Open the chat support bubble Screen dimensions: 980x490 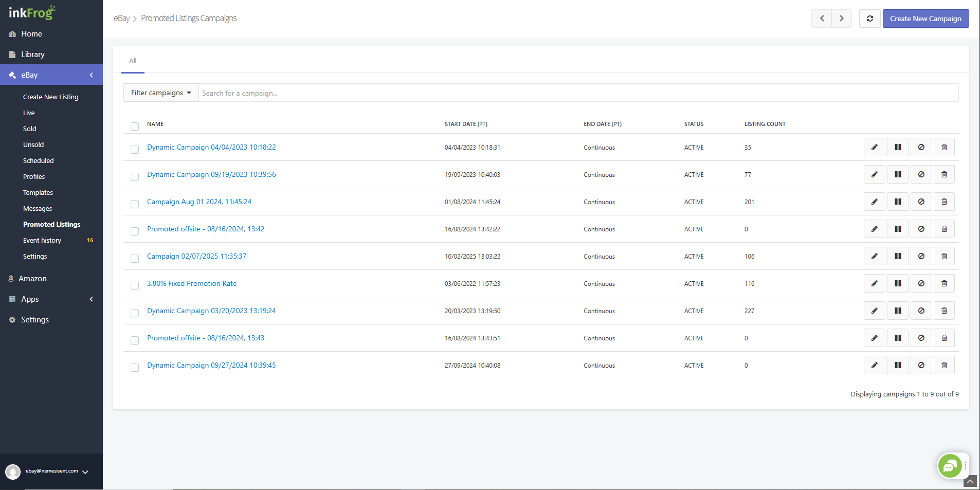tap(950, 466)
